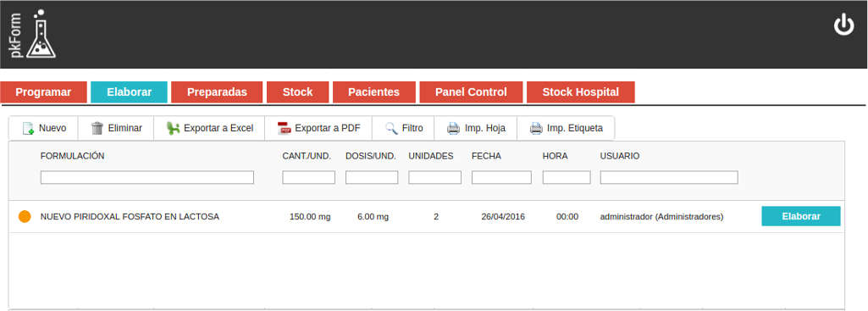Click the Imp. Hoja toolbar label

[485, 129]
